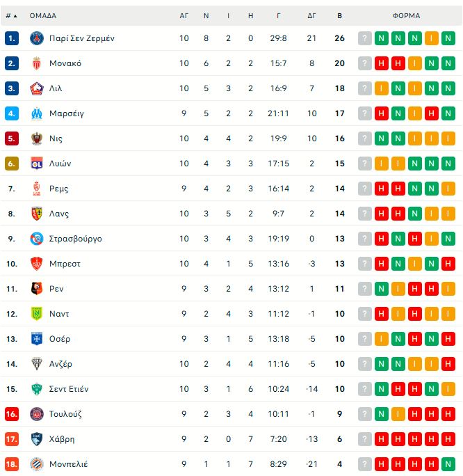Click the Marseille club crest icon
Viewport: 463px width, 476px height.
point(37,113)
